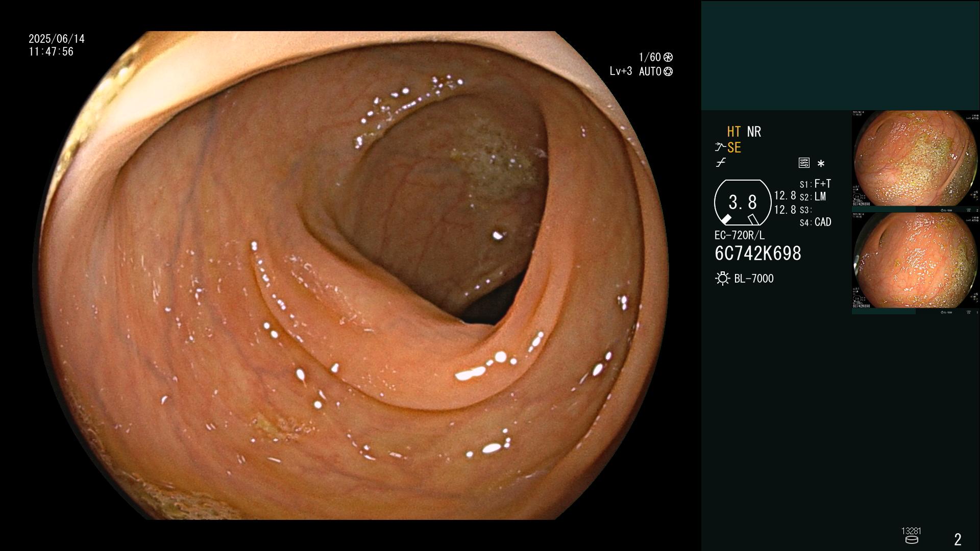Click the NR noise reduction label
This screenshot has width=980, height=551.
point(754,132)
